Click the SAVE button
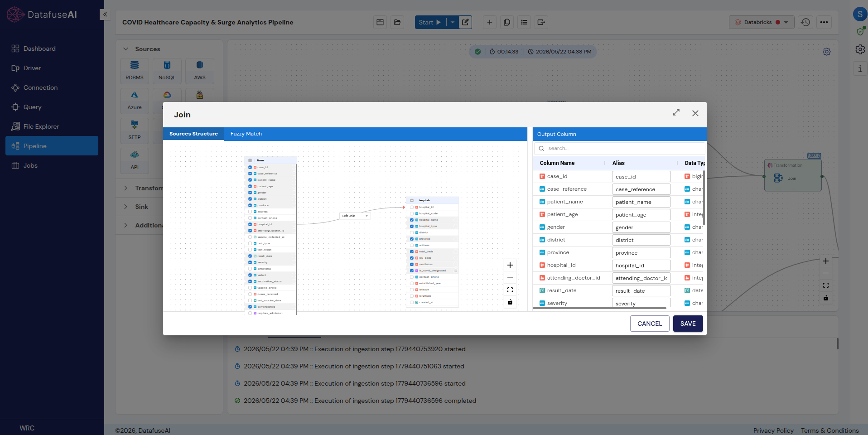The width and height of the screenshot is (868, 435). [x=688, y=324]
